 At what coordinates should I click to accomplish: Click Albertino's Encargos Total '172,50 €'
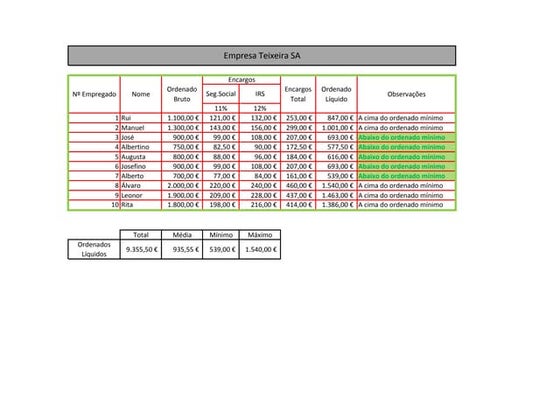[298, 147]
